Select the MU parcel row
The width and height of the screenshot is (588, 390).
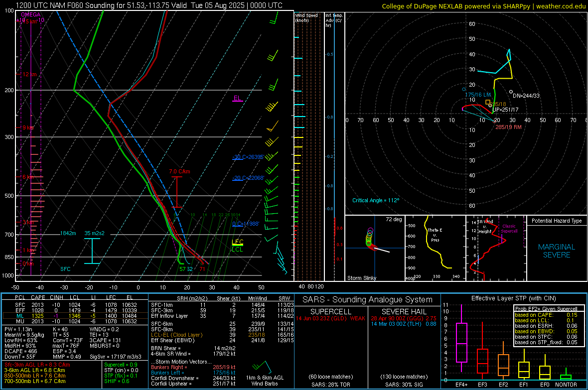tap(75, 321)
